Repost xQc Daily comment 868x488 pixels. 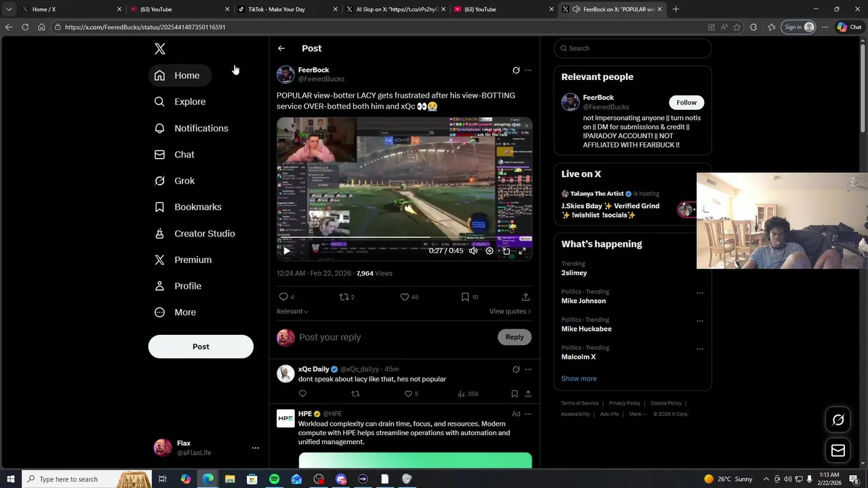pyautogui.click(x=355, y=394)
